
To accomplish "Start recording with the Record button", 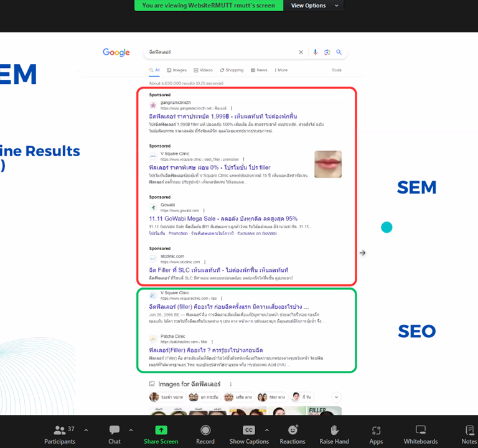I will click(x=205, y=435).
